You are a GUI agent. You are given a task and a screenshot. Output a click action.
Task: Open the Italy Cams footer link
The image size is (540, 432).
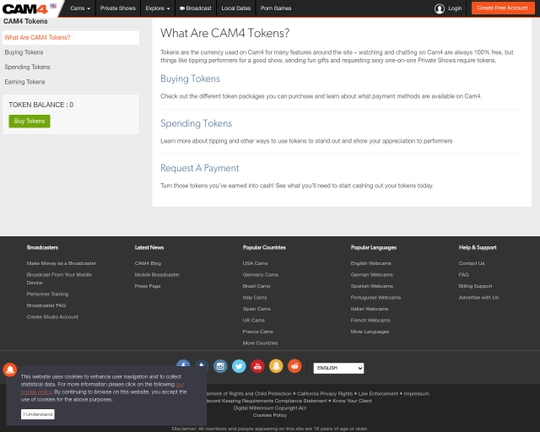tap(255, 297)
